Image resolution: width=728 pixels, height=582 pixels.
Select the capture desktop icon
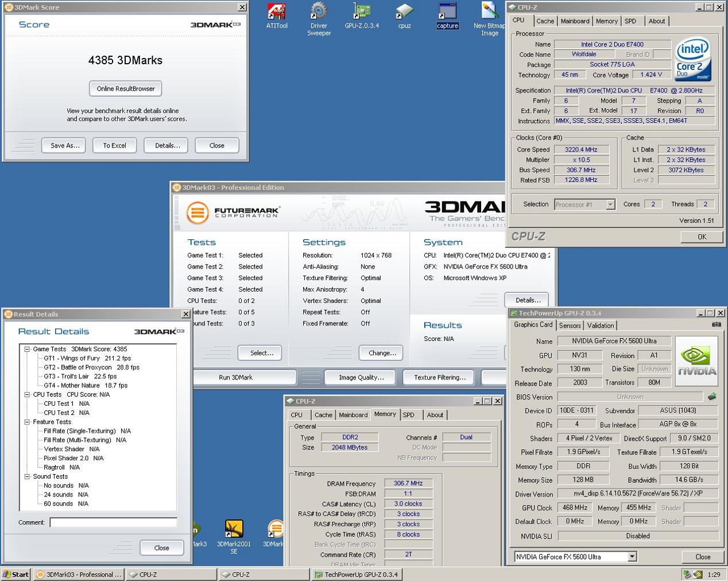coord(447,16)
